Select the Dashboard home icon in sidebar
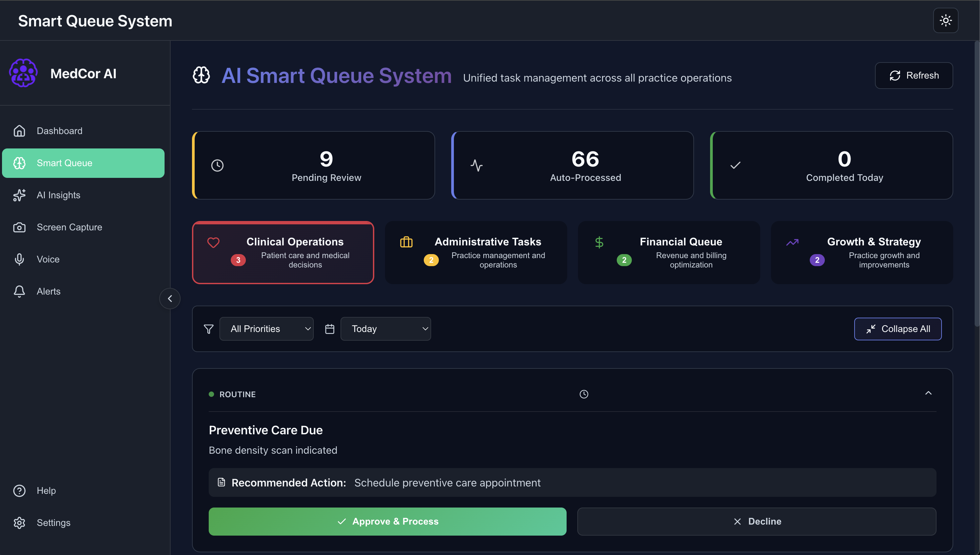This screenshot has height=555, width=980. [x=19, y=131]
